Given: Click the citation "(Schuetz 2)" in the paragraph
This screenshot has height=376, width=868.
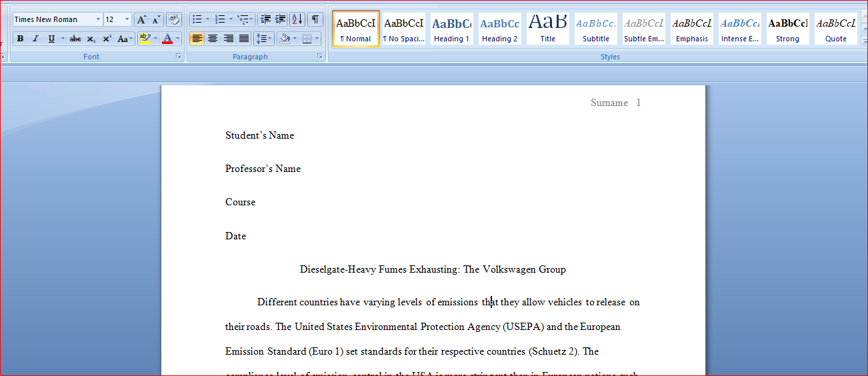Looking at the screenshot, I should 554,351.
